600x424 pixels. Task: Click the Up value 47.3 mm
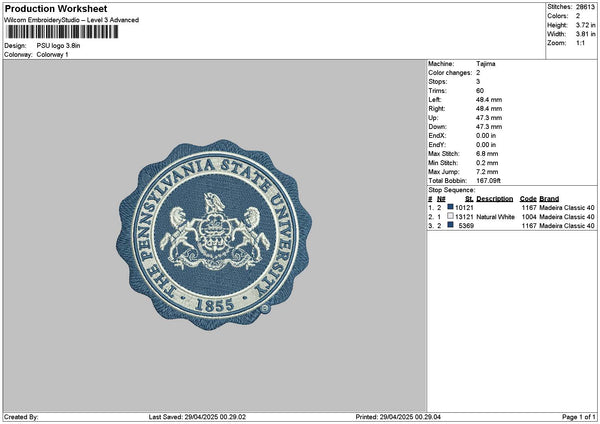pos(489,118)
